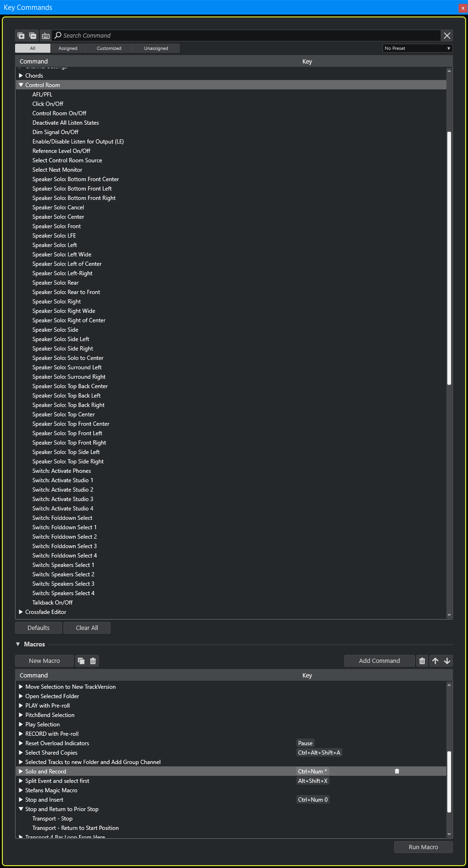
Task: Remove the Ctrl+Num * key assignment
Action: [x=397, y=772]
